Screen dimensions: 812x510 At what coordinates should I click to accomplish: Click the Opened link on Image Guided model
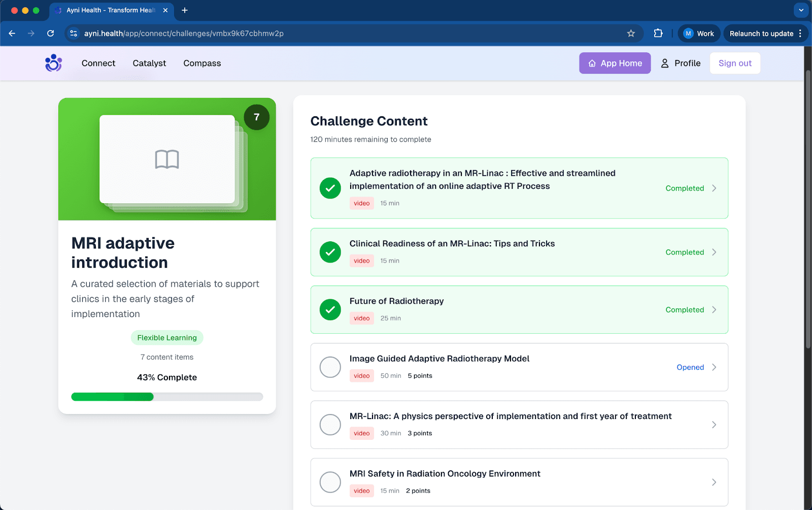[x=690, y=367]
